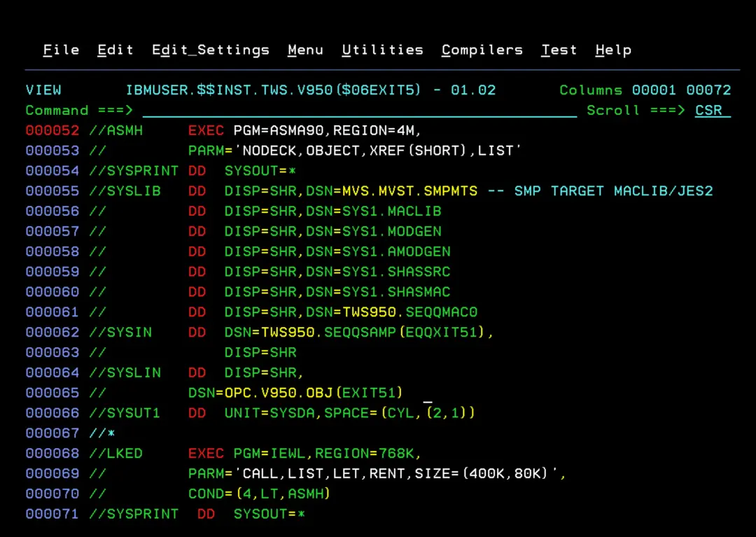Screen dimensions: 756x537
Task: Click the //SYSLIN DD name
Action: 125,373
